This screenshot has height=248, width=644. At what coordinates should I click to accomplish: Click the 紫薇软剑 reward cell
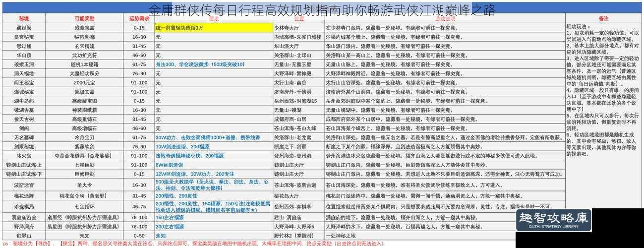pyautogui.click(x=84, y=146)
